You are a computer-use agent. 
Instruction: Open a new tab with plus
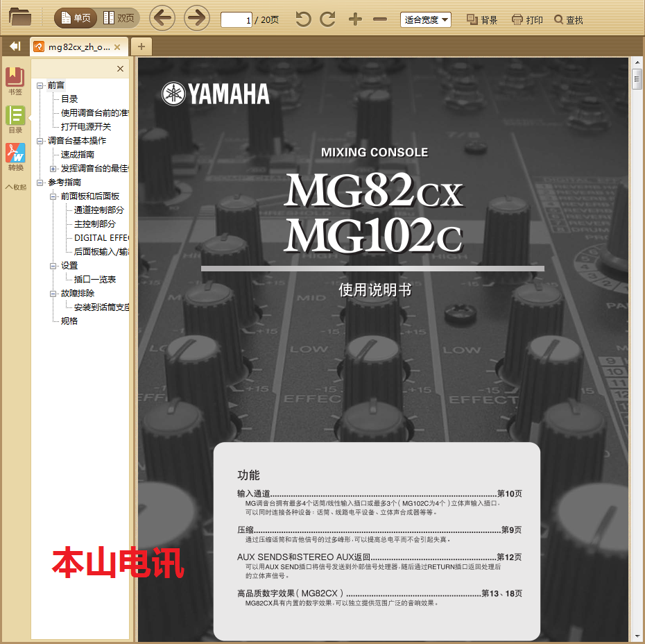coord(141,46)
